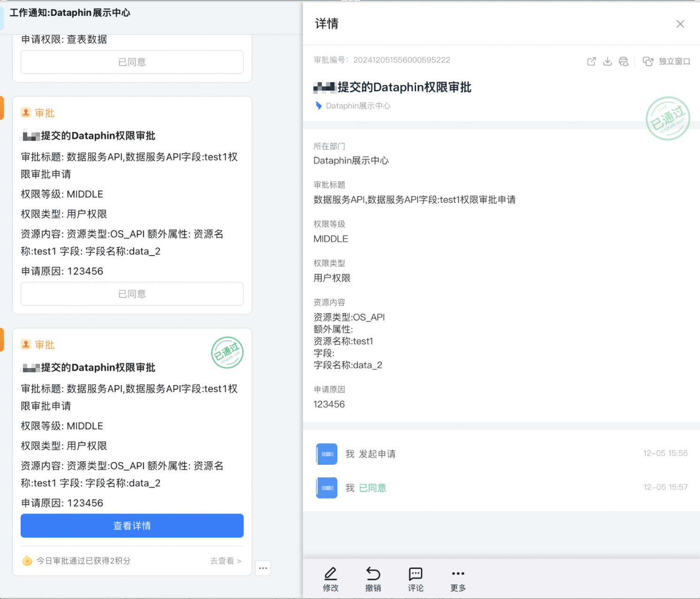Click the 申请权限: 查表数据 line

pos(64,39)
